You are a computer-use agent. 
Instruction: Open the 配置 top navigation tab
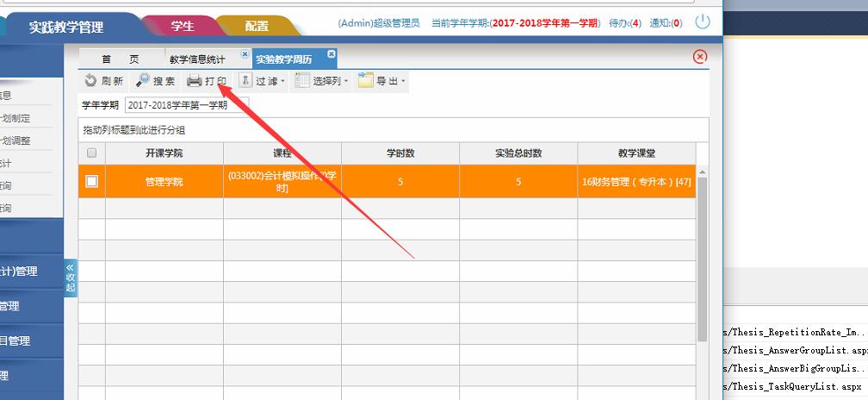pyautogui.click(x=256, y=26)
